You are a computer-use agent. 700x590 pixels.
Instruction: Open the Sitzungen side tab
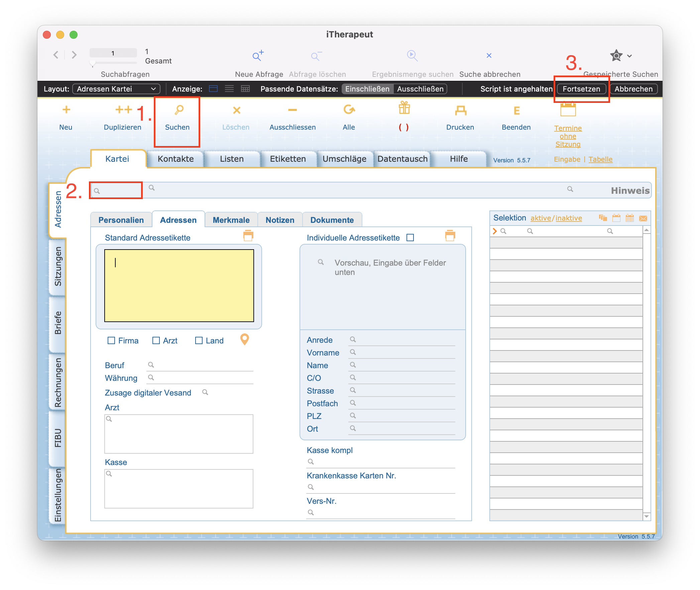pyautogui.click(x=58, y=267)
